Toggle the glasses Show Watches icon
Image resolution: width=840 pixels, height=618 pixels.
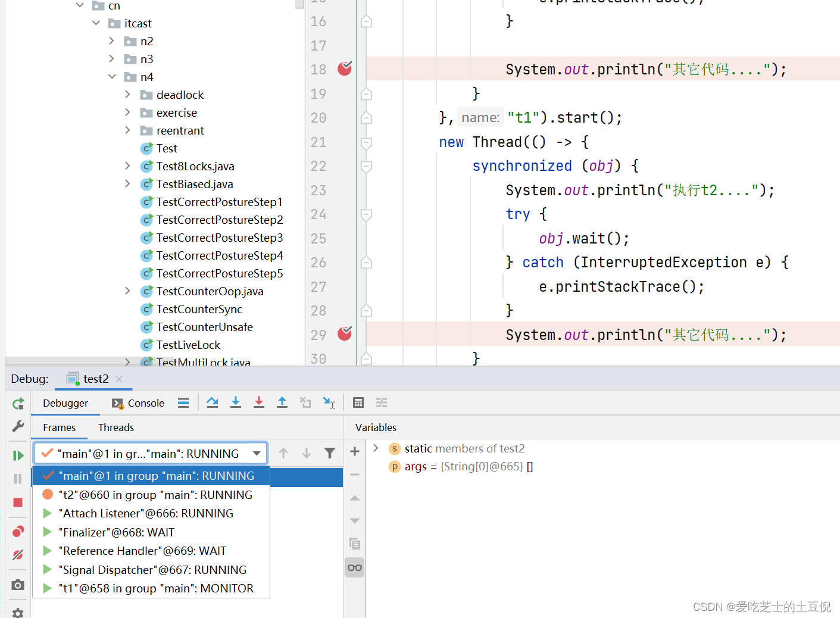click(355, 567)
